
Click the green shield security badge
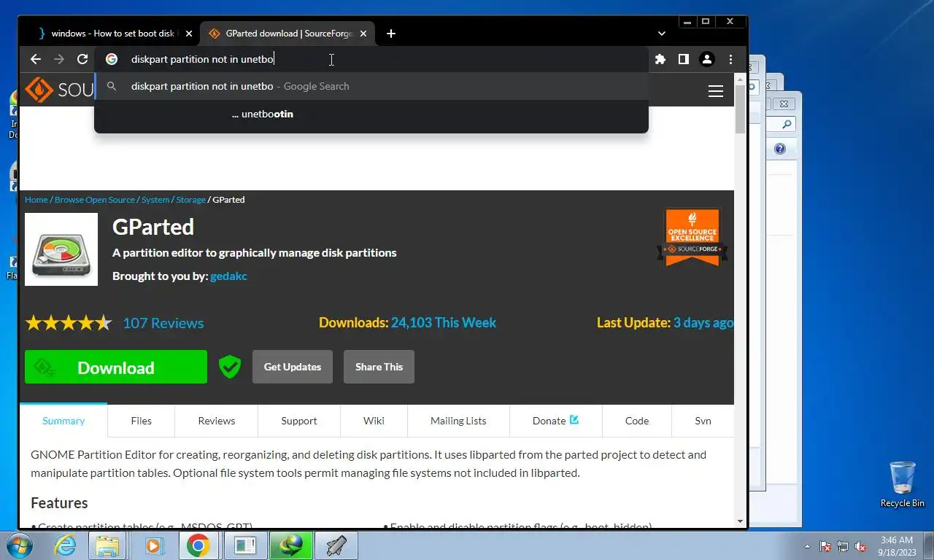230,367
